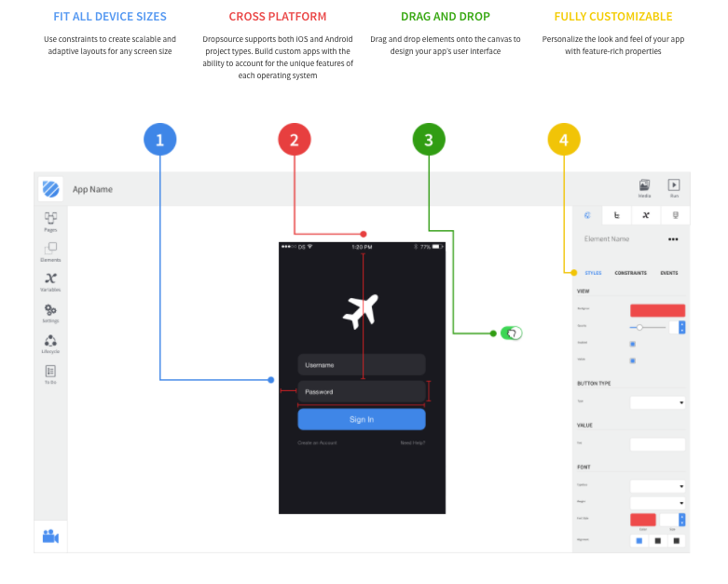Open the Elements panel in sidebar

50,251
